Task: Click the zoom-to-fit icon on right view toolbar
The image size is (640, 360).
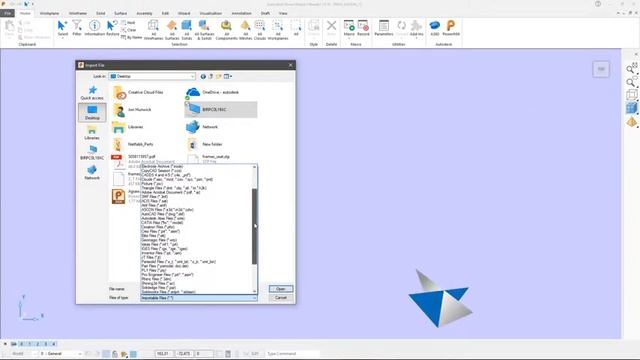Action: (631, 69)
